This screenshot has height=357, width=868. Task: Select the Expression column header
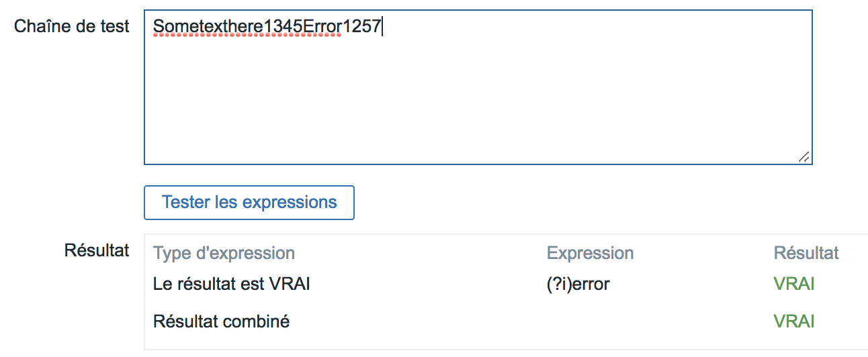point(590,254)
